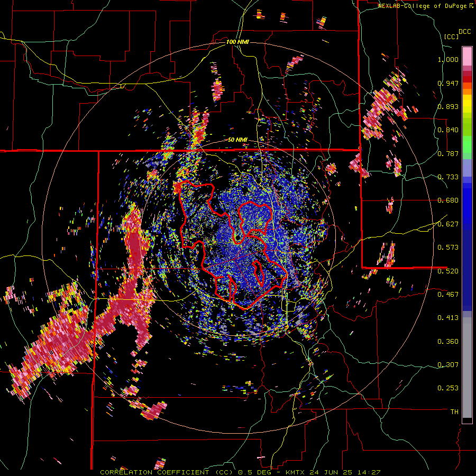Click the 0.840 scale value
This screenshot has height=476, width=476.
(448, 130)
